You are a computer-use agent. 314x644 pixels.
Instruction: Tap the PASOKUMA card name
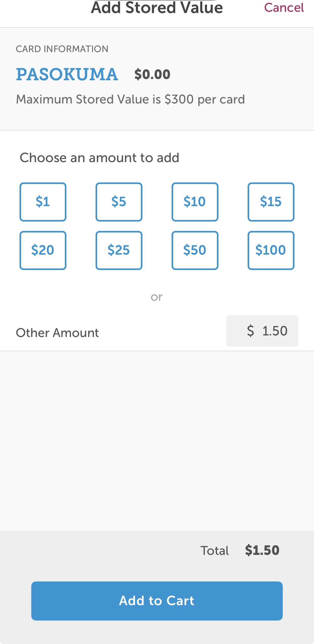tap(67, 75)
